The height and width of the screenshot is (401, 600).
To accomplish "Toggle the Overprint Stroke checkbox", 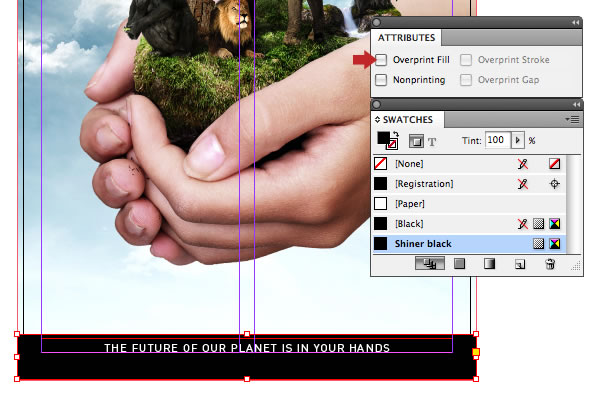I will click(466, 60).
